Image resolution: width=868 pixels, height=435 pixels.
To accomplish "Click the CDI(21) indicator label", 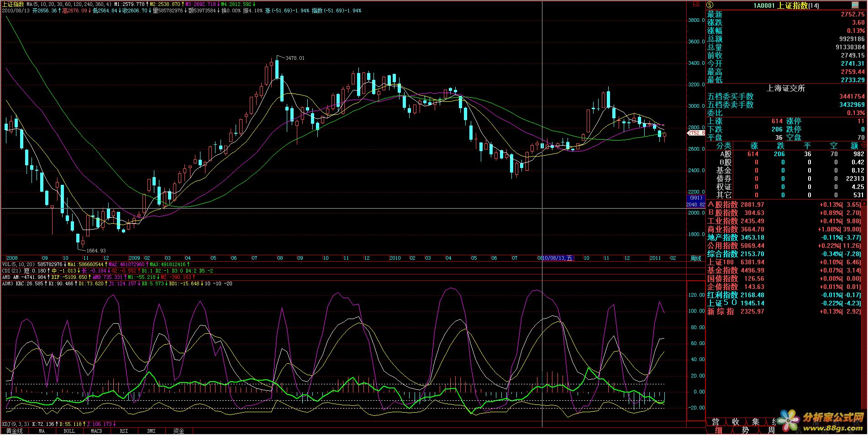I will pyautogui.click(x=11, y=271).
